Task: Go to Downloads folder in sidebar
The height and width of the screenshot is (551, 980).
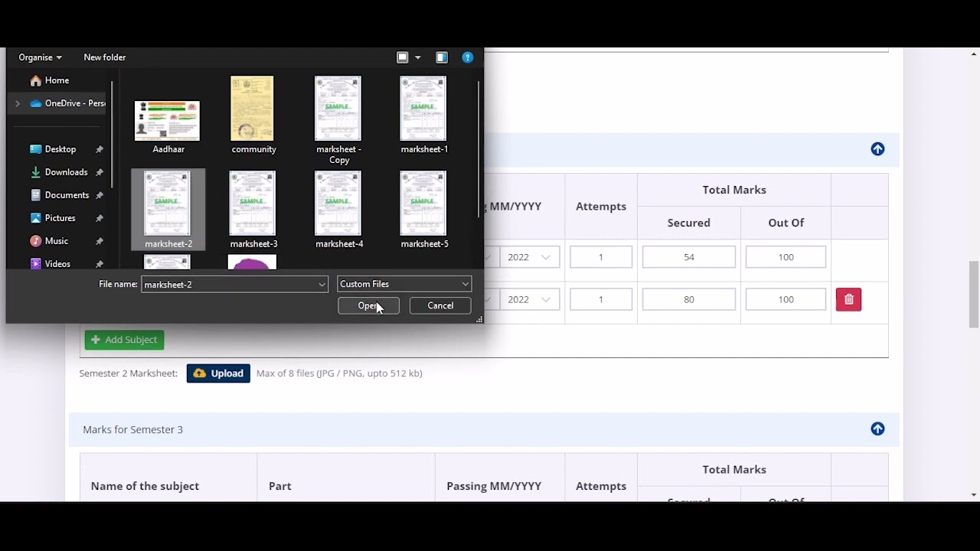Action: click(x=66, y=172)
